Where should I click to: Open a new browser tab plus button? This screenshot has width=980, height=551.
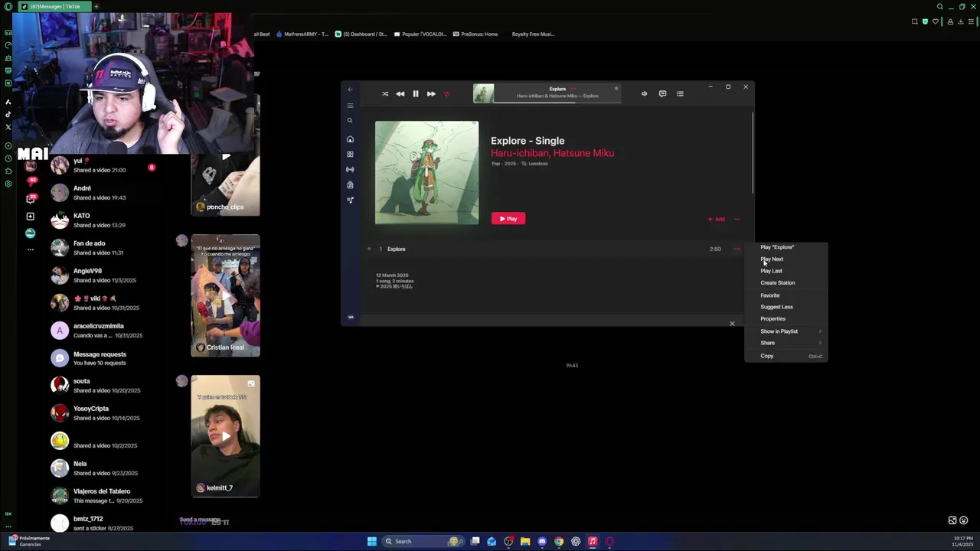96,6
